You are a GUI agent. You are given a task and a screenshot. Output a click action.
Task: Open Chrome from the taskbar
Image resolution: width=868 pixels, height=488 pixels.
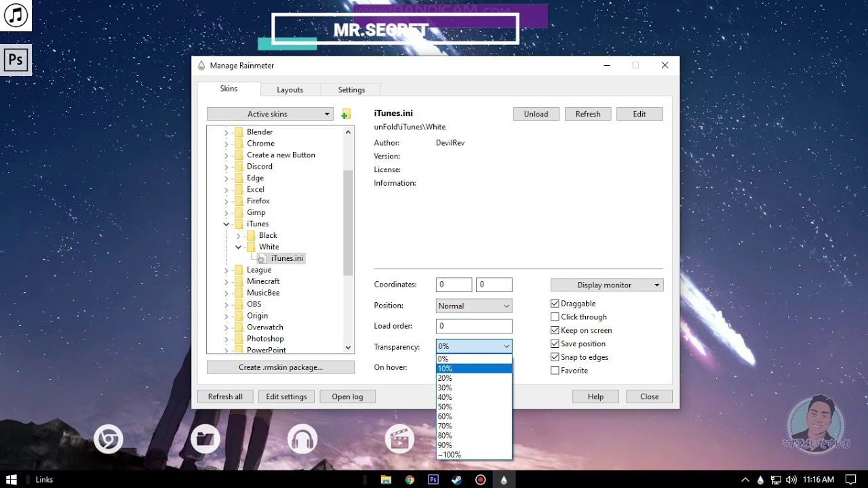pyautogui.click(x=410, y=479)
